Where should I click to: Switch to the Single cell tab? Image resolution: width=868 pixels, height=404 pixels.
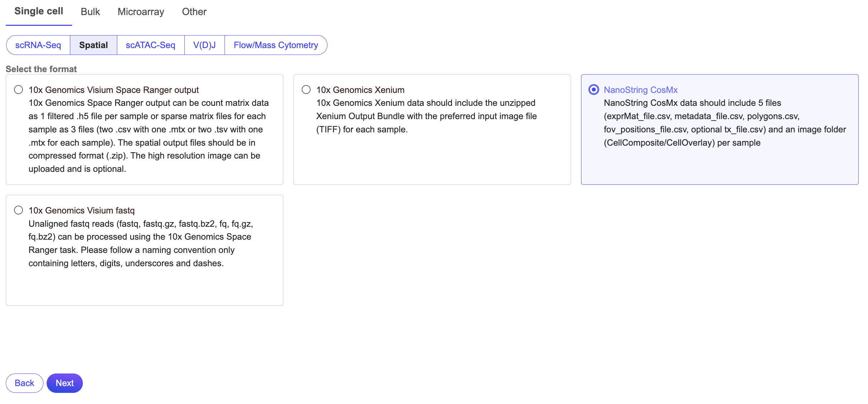[x=39, y=11]
